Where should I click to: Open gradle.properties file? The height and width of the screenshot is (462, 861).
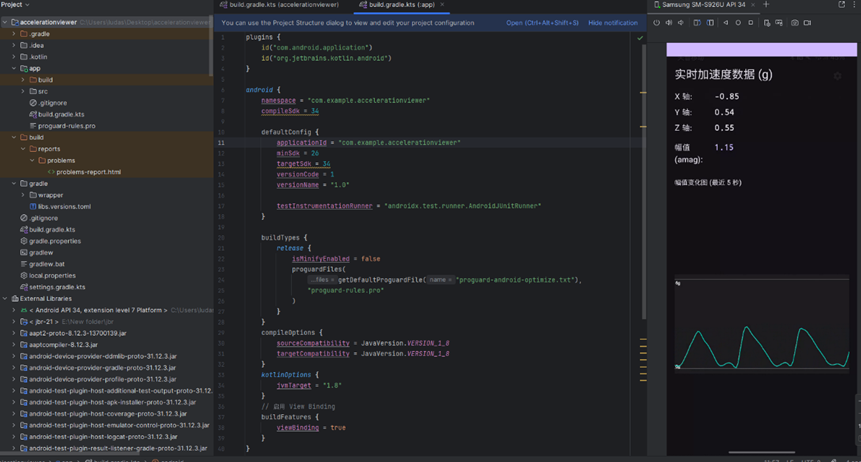tap(51, 241)
